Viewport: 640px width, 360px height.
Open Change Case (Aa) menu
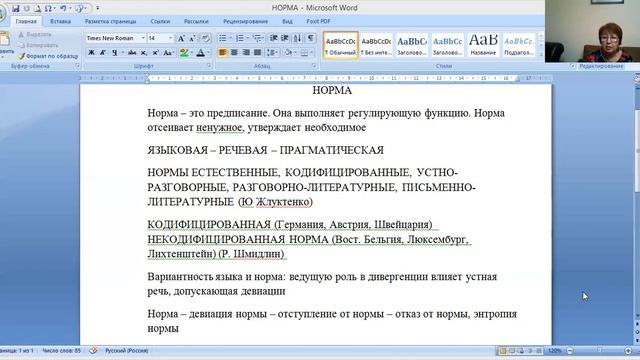tap(168, 52)
